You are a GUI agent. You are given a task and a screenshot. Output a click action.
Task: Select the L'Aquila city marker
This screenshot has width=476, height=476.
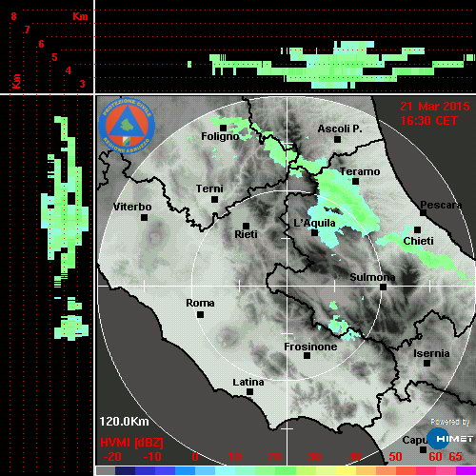(x=314, y=232)
